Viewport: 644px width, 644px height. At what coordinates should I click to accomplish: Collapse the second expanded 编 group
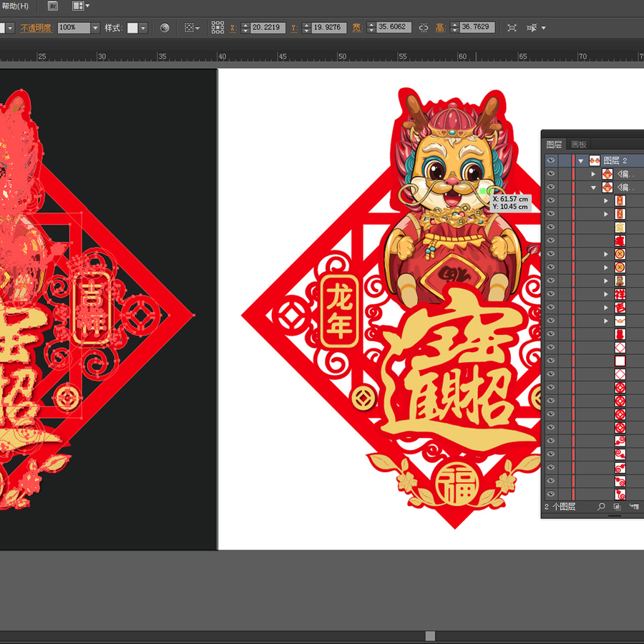pos(593,187)
